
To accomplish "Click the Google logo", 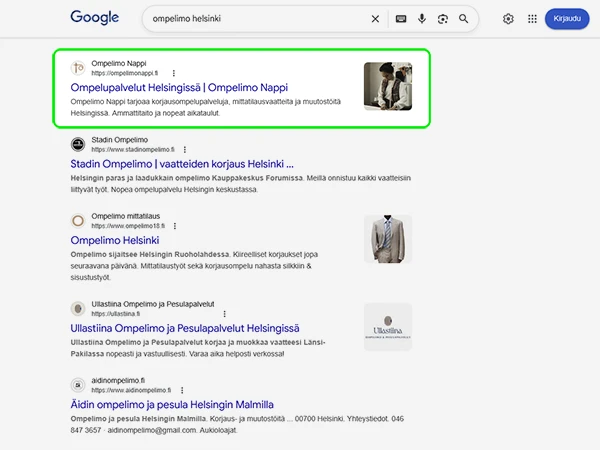I will pyautogui.click(x=95, y=18).
